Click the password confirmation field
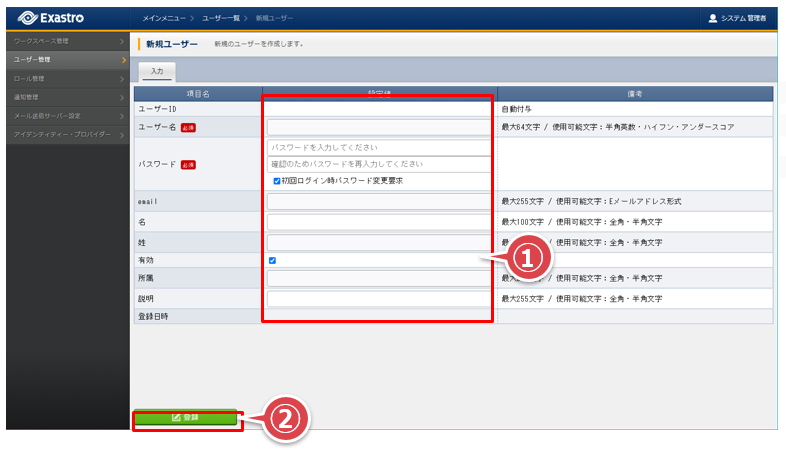 [x=380, y=164]
